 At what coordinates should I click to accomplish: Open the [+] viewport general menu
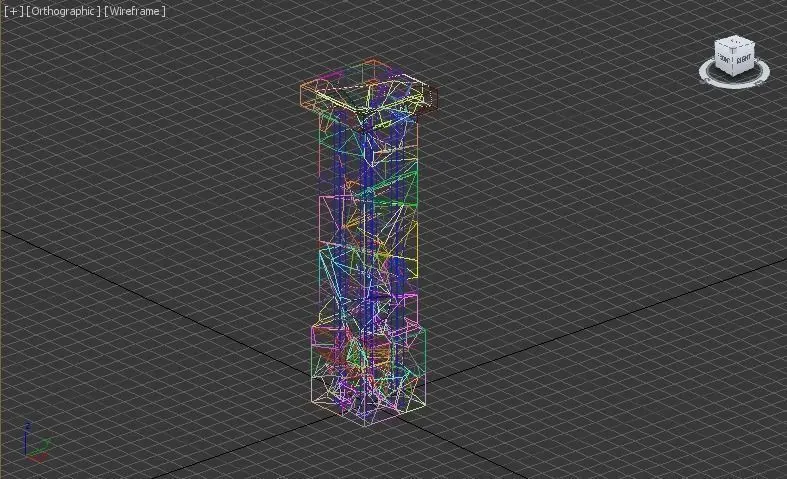pos(14,11)
